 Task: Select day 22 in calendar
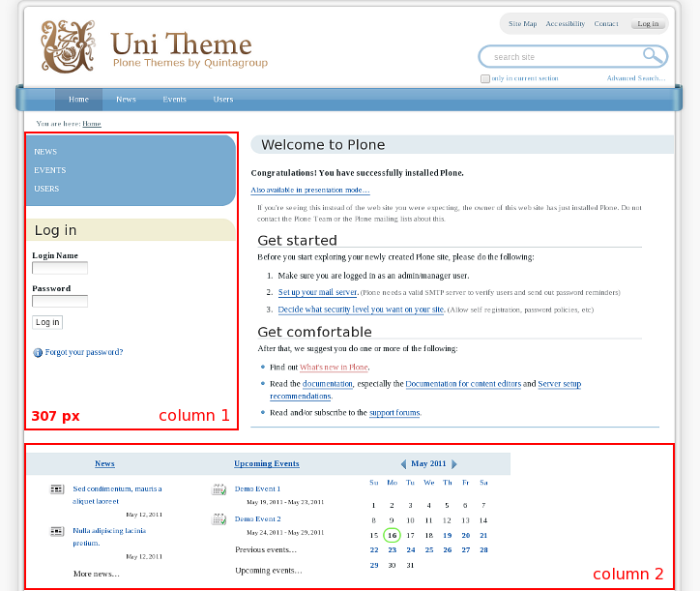[374, 550]
